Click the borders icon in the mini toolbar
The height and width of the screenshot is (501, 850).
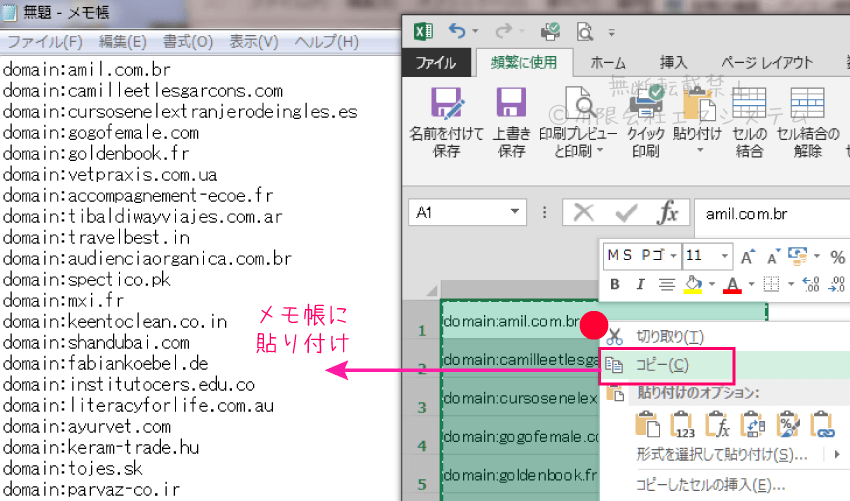771,284
